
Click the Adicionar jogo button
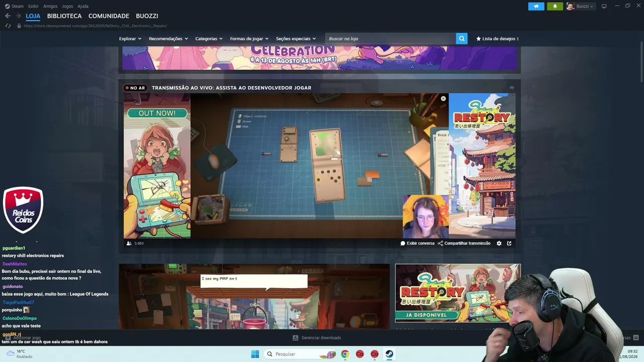pos(24,338)
